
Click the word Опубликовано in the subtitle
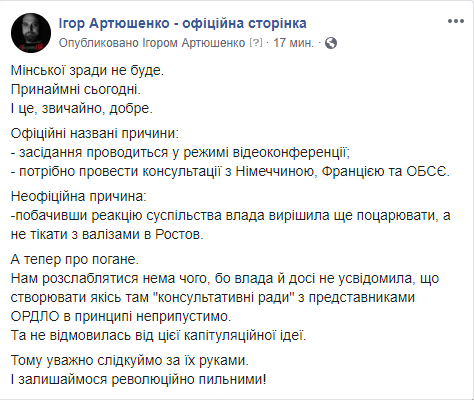pos(99,43)
